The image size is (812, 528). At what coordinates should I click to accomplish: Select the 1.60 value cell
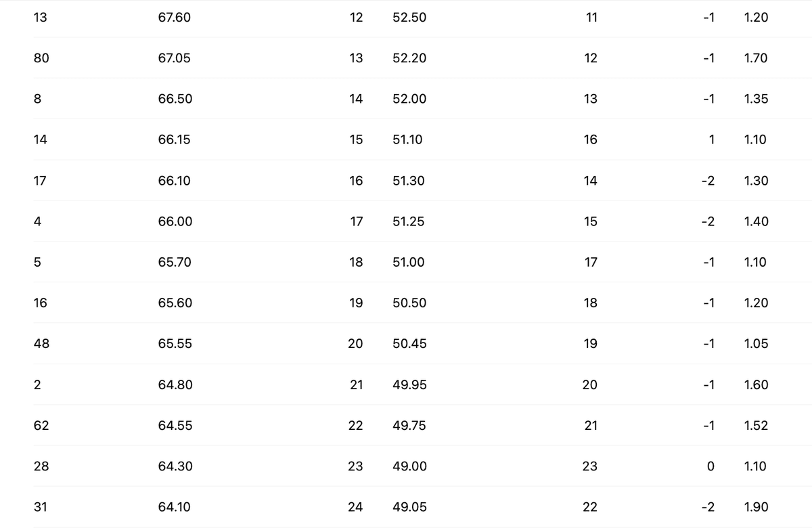tap(755, 384)
